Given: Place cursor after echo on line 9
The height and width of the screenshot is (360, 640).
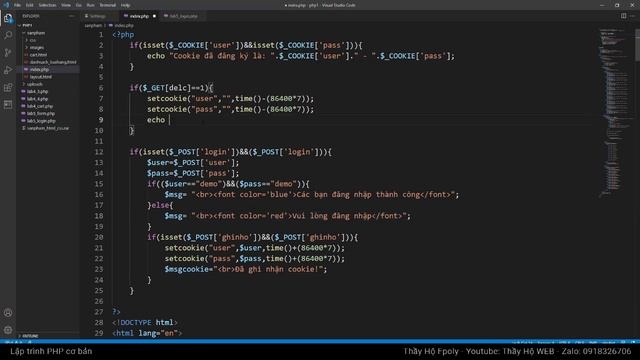Looking at the screenshot, I should click(x=169, y=120).
